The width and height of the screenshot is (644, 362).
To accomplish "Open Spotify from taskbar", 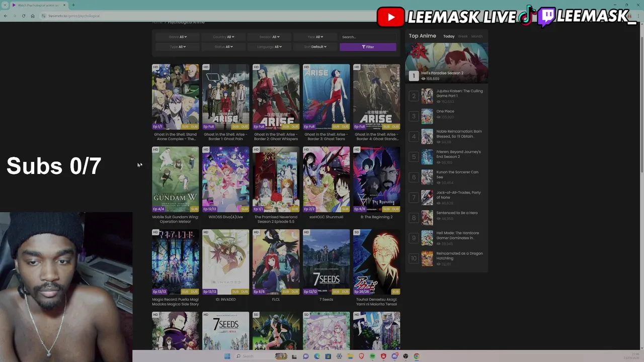I will [372, 356].
